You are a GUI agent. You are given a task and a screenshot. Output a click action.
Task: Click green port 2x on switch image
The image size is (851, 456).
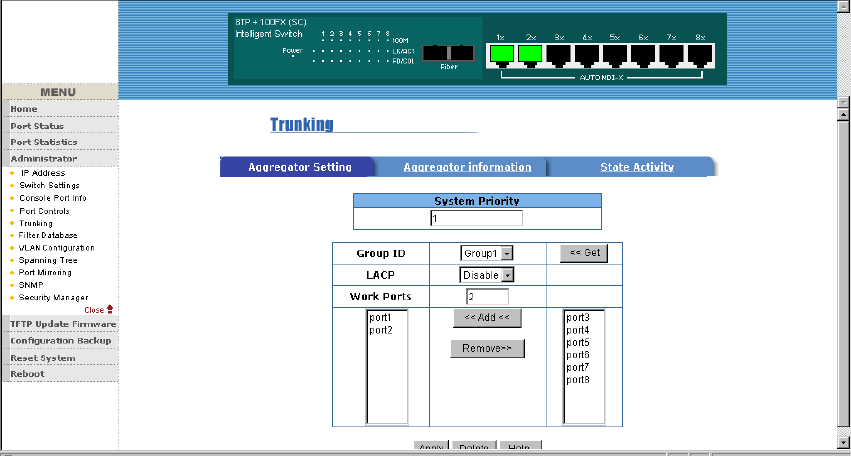tap(530, 54)
